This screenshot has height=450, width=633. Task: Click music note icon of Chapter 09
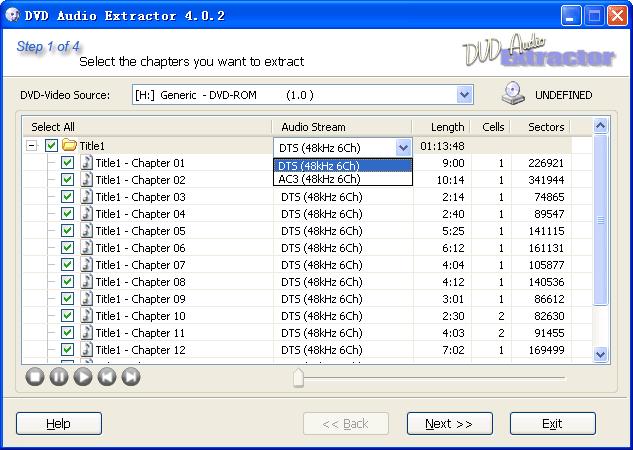pos(86,299)
